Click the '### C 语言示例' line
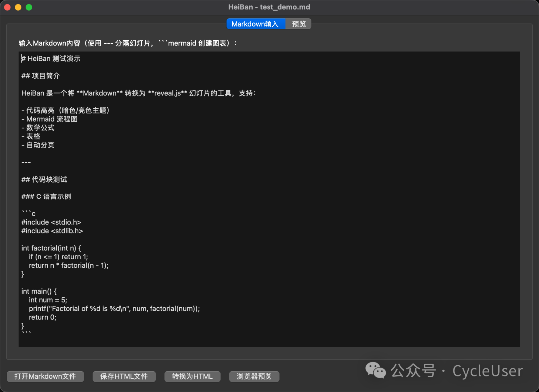This screenshot has height=392, width=539. pos(46,196)
